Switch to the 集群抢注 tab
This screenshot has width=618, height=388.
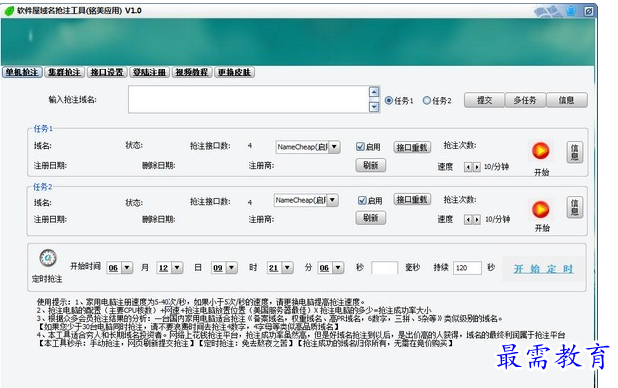[65, 73]
